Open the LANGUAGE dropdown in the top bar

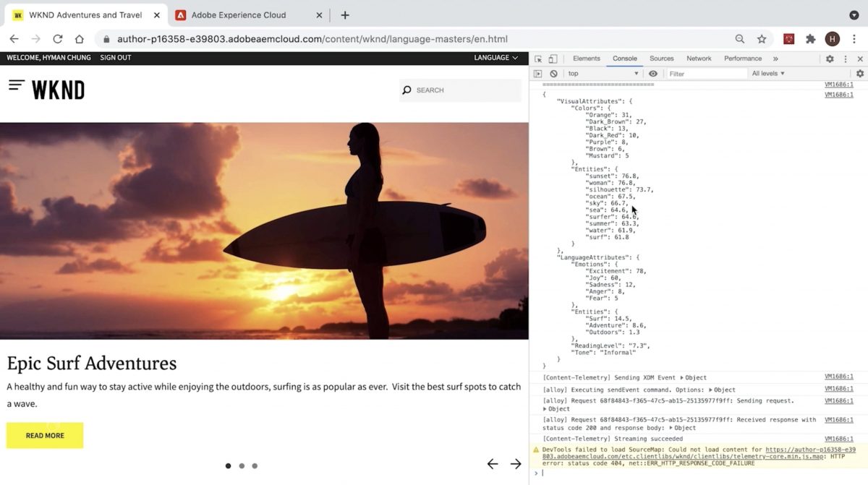pyautogui.click(x=495, y=58)
